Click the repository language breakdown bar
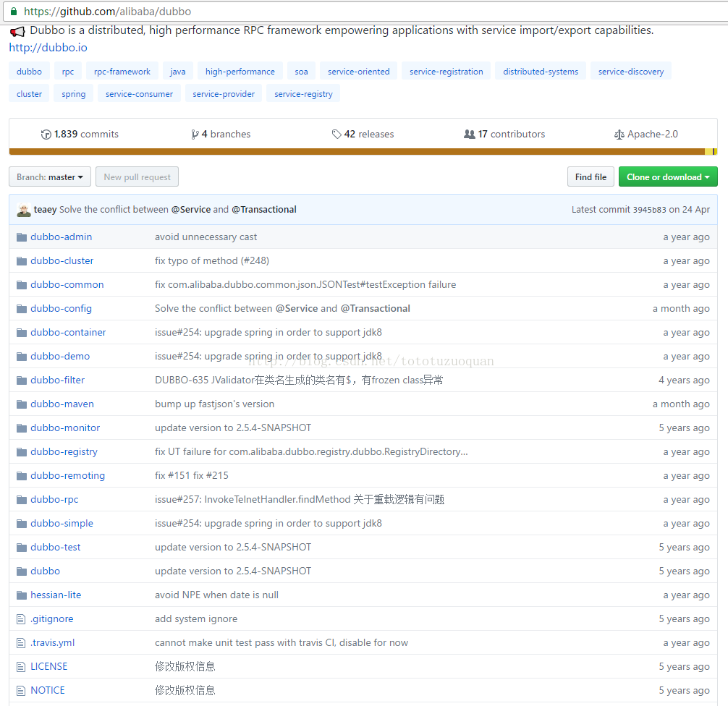Image resolution: width=728 pixels, height=706 pixels. click(x=363, y=152)
